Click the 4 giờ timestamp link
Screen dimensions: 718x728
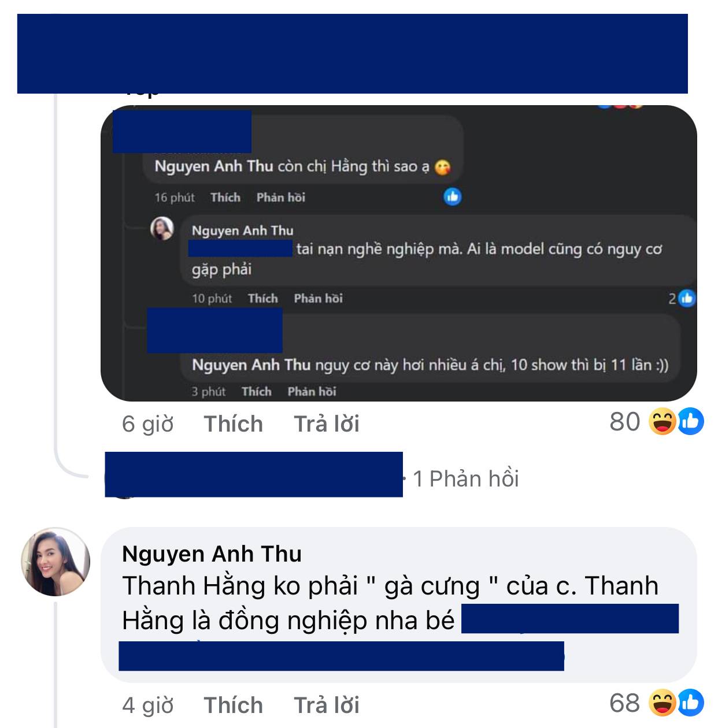pyautogui.click(x=148, y=705)
